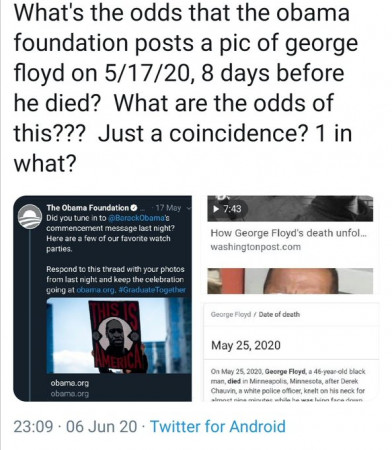
Task: Open the death summary snippet paragraph
Action: click(288, 385)
